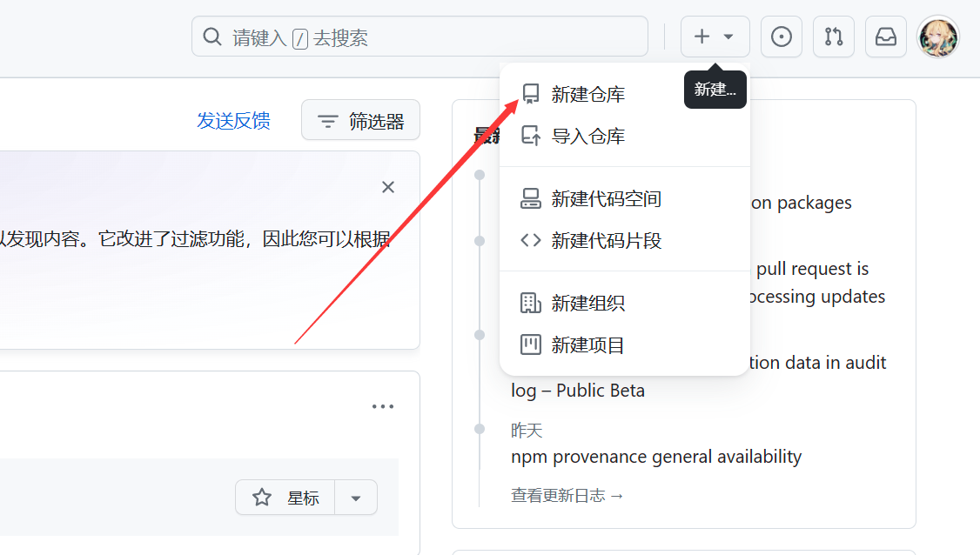Image resolution: width=980 pixels, height=555 pixels.
Task: Dismiss the banner with X icon
Action: point(388,187)
